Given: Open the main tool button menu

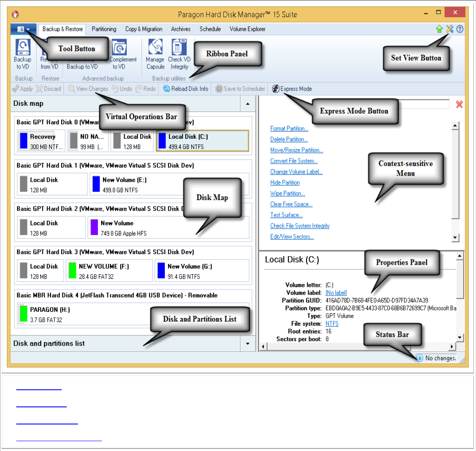Looking at the screenshot, I should click(x=24, y=29).
